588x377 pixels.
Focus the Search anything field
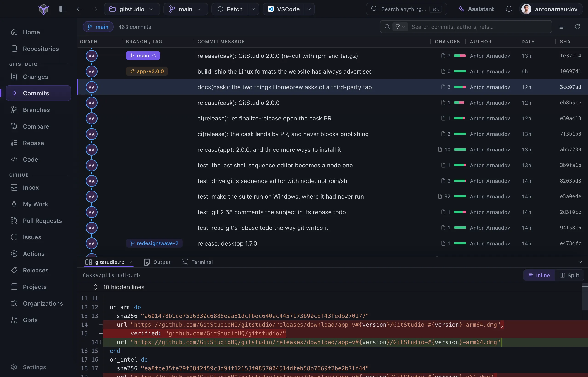point(406,9)
